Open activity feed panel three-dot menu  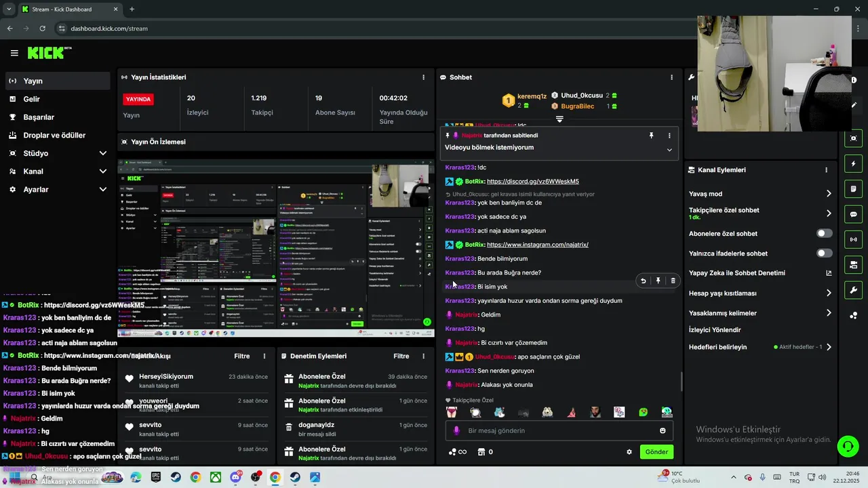[264, 356]
